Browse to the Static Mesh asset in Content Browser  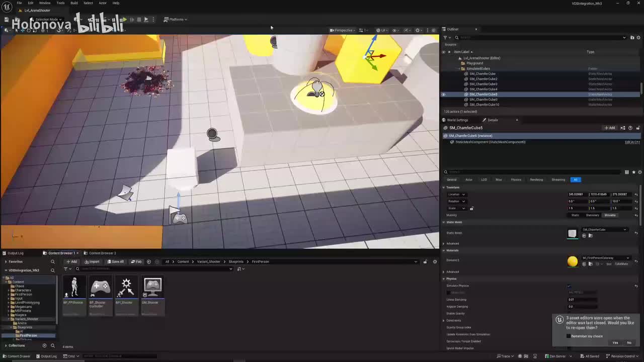pyautogui.click(x=590, y=236)
